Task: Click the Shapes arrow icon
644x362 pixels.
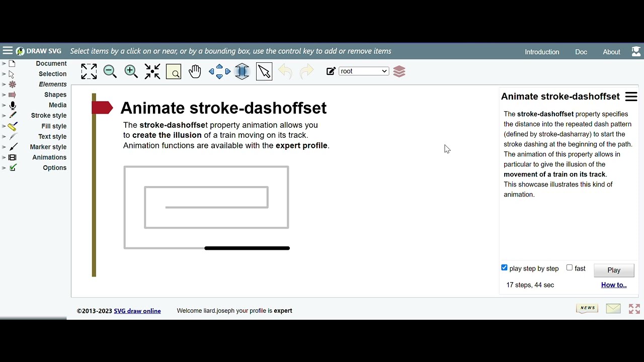Action: [13, 95]
